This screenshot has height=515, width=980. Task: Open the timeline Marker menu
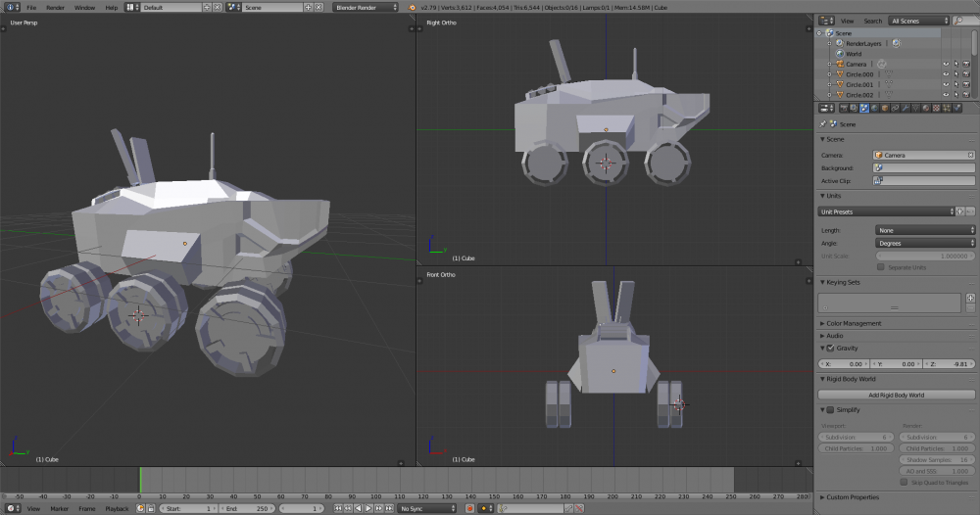(60, 509)
